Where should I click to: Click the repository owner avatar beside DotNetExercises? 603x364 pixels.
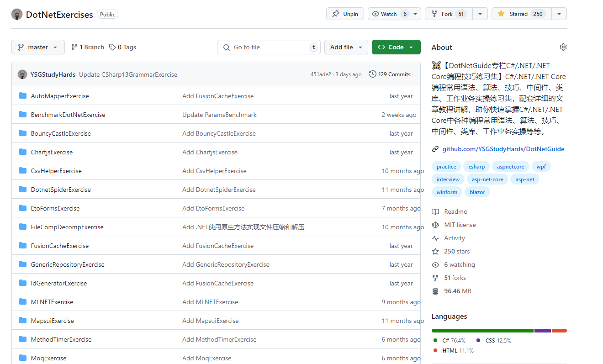(17, 14)
